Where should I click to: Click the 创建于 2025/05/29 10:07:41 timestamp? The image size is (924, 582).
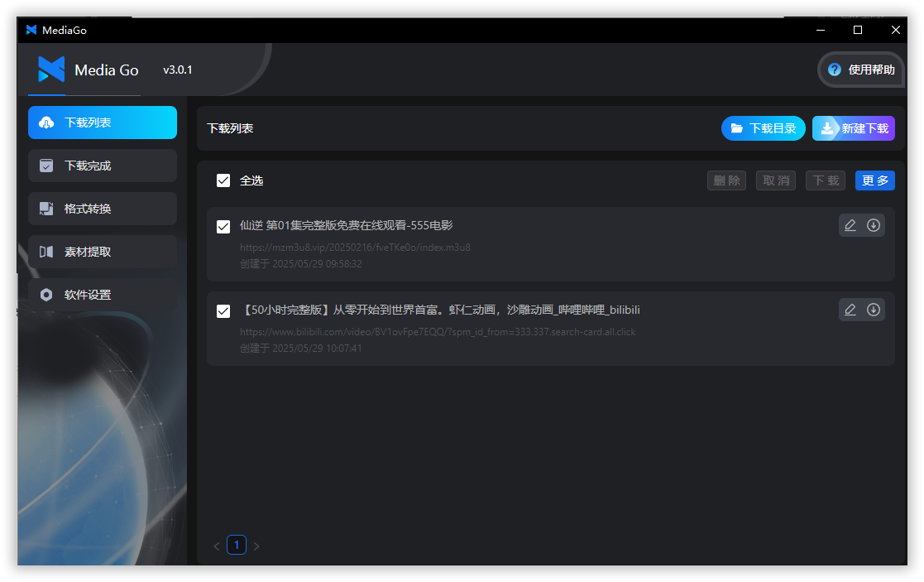[301, 348]
